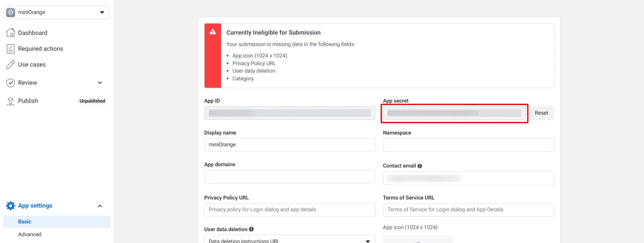Open Data deletion instructions URL dropdown
The height and width of the screenshot is (243, 644).
290,240
